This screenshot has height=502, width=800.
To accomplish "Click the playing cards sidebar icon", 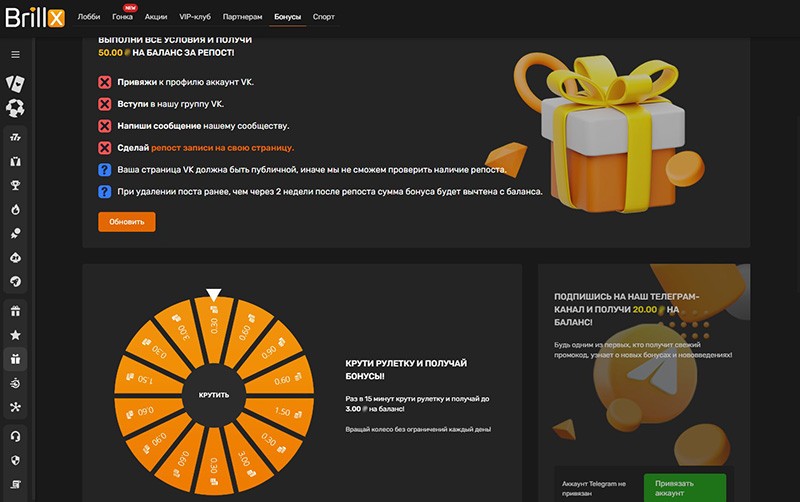I will (15, 83).
